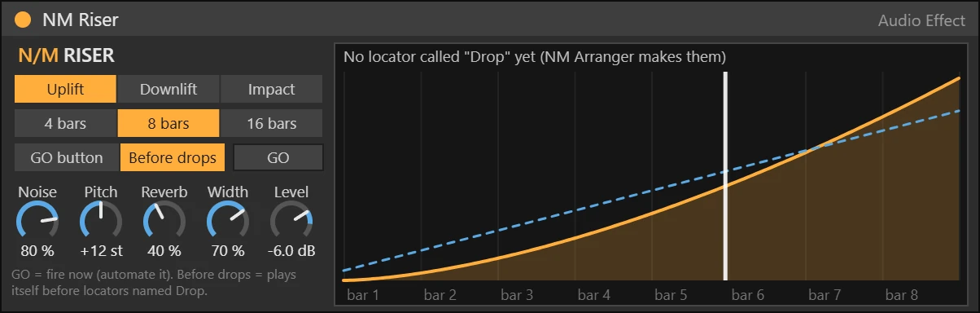
Task: Click the bar 5 label
Action: tap(671, 294)
